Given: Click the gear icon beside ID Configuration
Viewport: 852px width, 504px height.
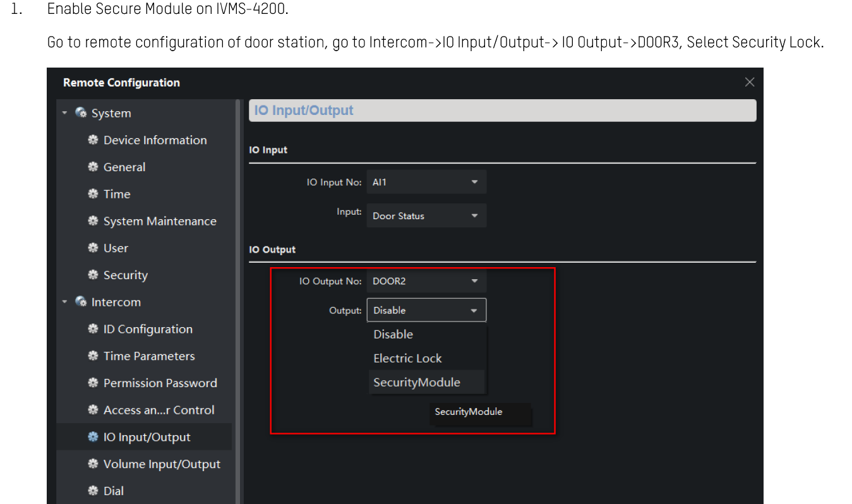Looking at the screenshot, I should (93, 329).
